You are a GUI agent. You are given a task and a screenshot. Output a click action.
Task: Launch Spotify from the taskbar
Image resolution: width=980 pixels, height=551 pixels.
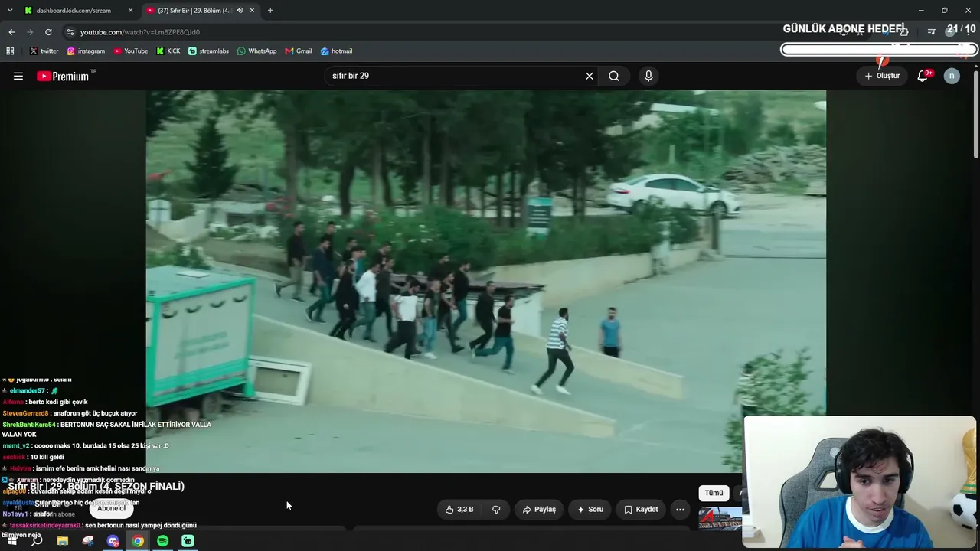coord(163,541)
